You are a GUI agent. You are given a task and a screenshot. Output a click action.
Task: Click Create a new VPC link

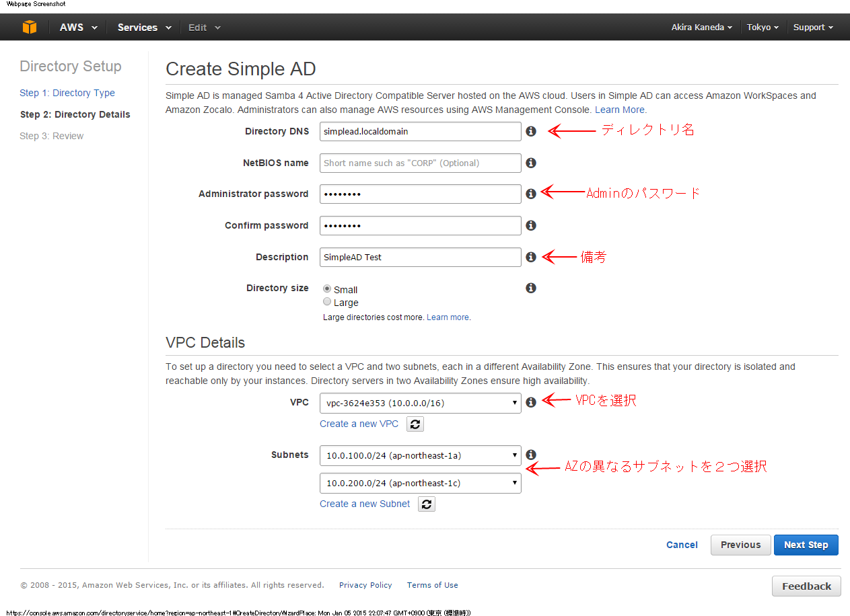359,424
